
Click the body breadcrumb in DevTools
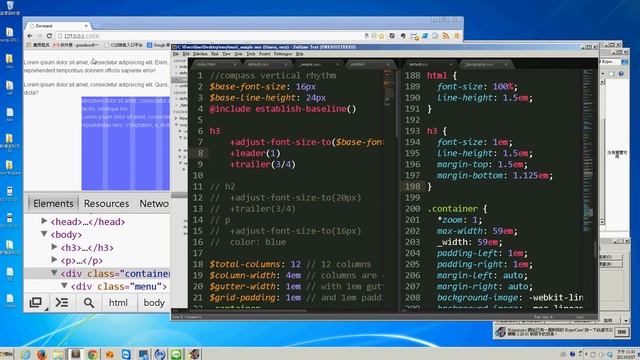click(x=154, y=302)
